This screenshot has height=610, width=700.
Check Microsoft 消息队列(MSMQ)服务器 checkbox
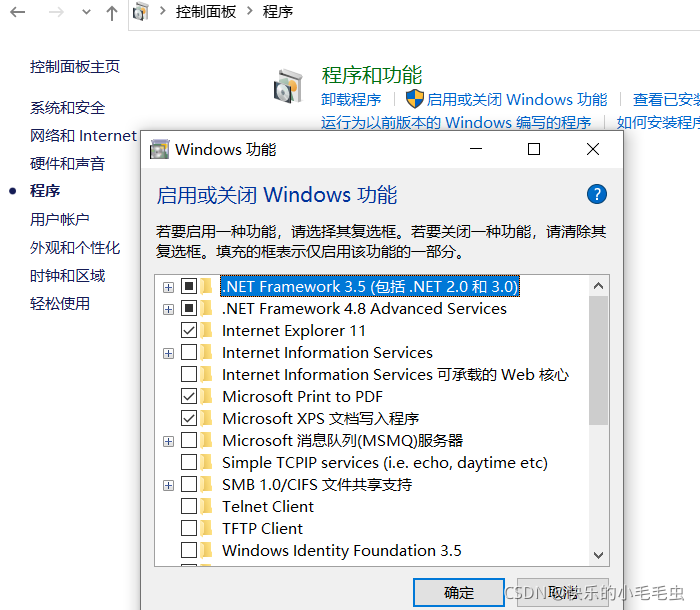coord(189,440)
